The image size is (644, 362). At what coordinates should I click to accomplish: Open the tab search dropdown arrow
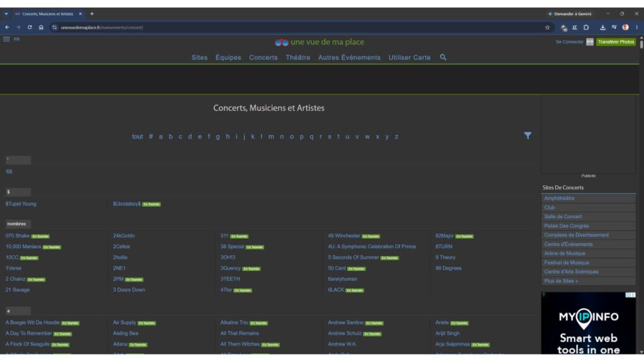pos(6,14)
